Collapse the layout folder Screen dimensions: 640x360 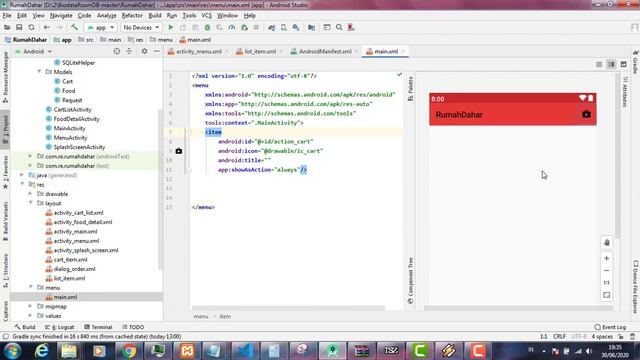(30, 203)
